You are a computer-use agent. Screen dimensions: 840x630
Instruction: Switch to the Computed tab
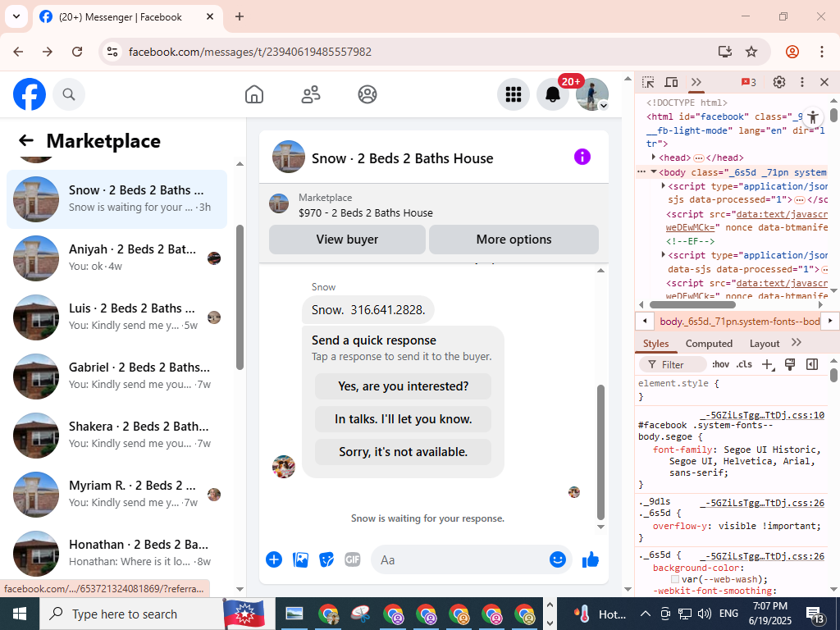point(709,344)
